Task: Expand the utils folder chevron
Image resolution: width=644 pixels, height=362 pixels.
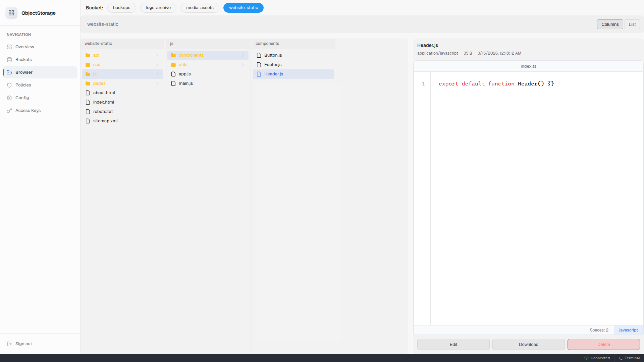Action: pyautogui.click(x=243, y=65)
